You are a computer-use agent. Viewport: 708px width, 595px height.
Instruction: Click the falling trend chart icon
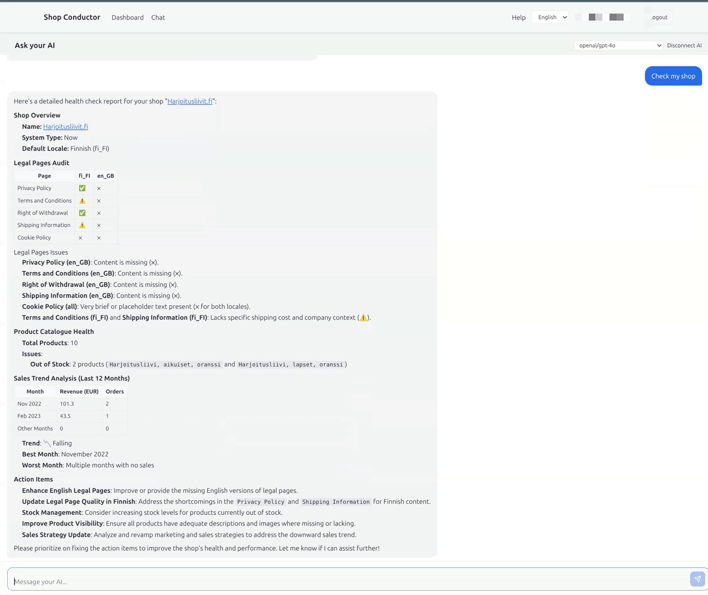47,443
